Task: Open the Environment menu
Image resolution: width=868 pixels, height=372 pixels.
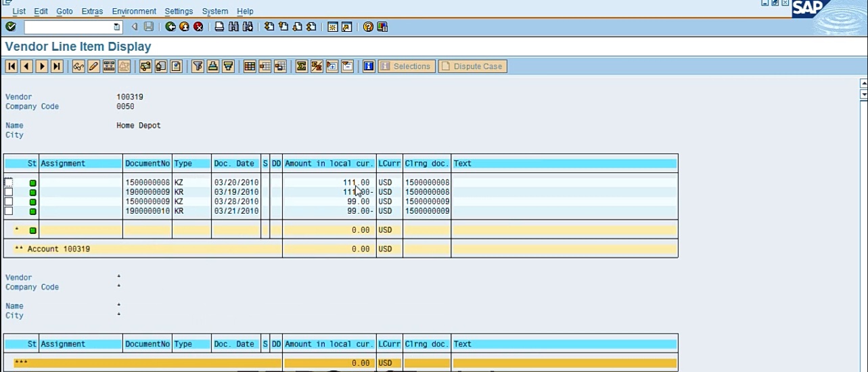Action: coord(134,11)
